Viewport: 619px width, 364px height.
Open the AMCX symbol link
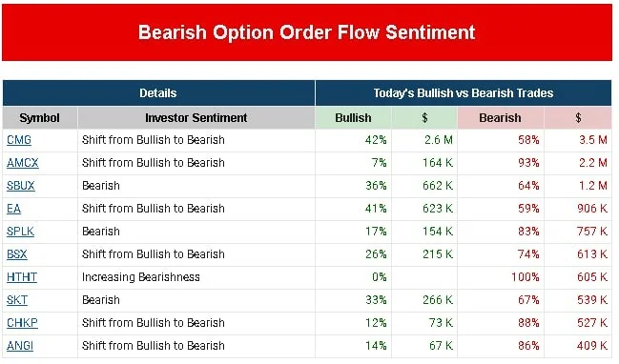[x=23, y=163]
